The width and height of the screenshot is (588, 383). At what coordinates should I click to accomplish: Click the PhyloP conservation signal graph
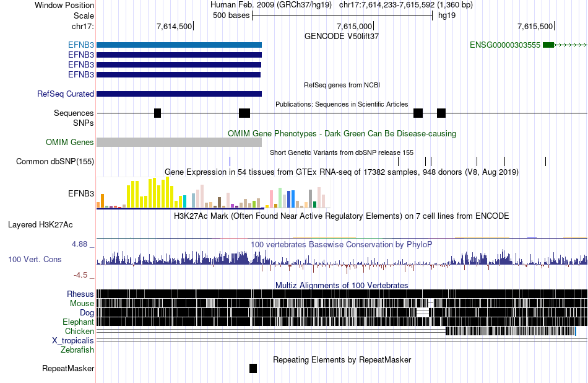[342, 261]
